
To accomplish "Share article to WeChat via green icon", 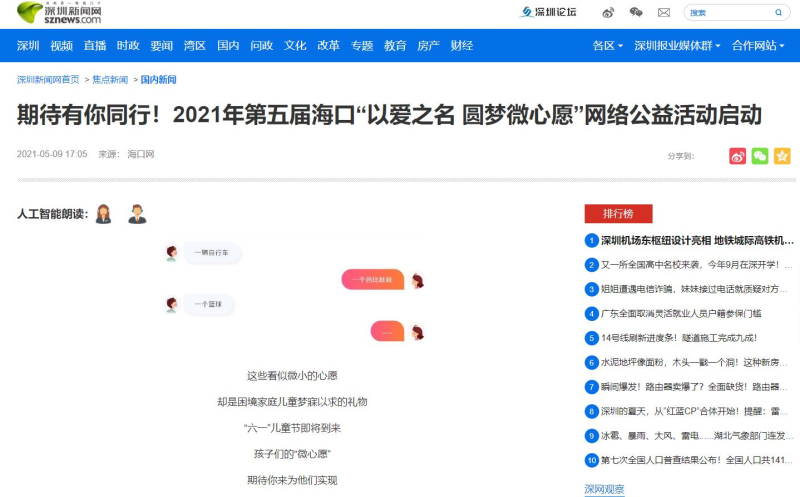I will pos(760,156).
